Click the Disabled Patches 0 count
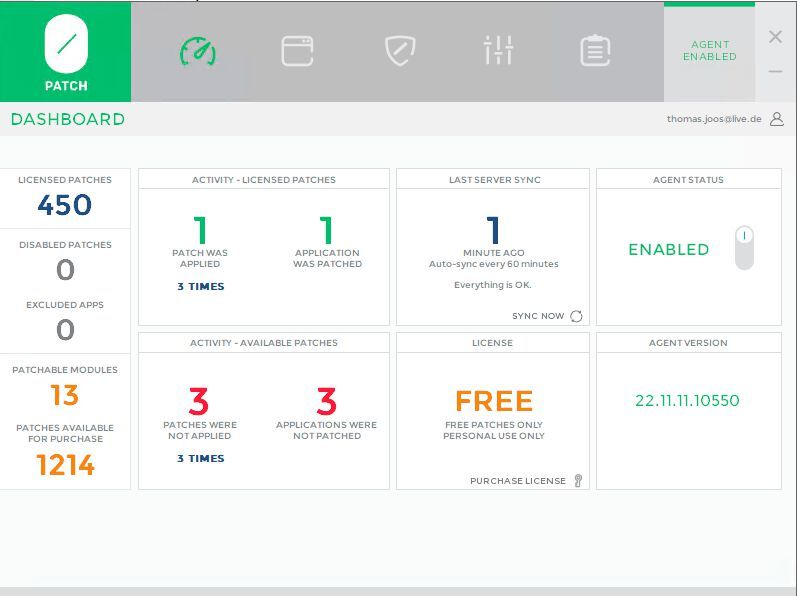 click(x=65, y=270)
